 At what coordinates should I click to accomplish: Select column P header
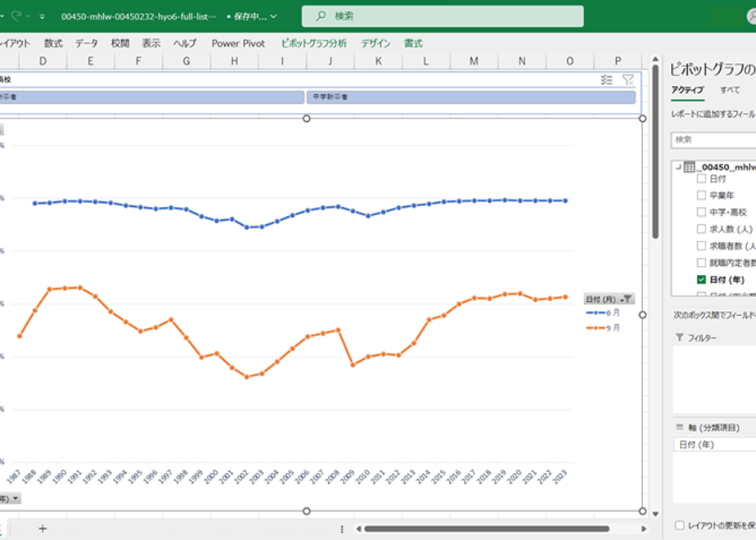point(618,61)
